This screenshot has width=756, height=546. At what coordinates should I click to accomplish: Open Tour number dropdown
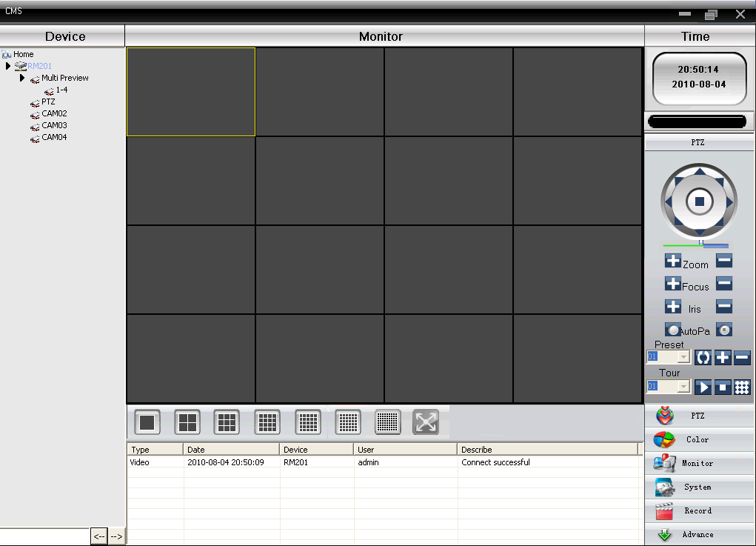pyautogui.click(x=683, y=387)
